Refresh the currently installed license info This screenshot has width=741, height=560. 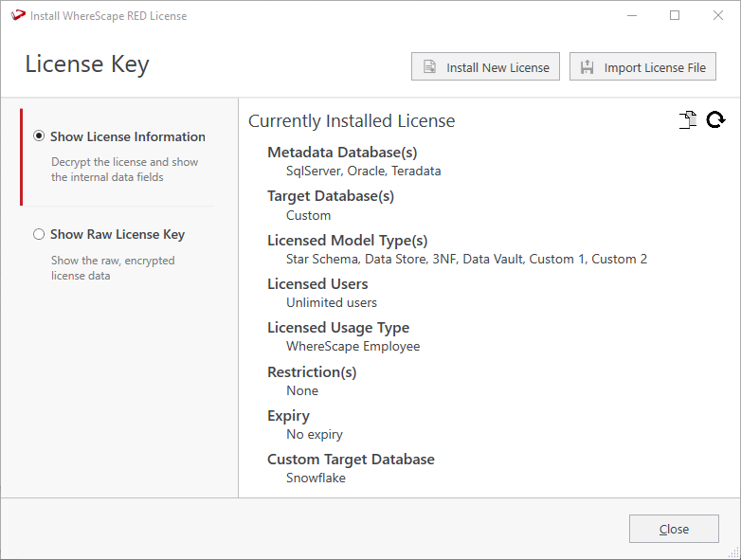pyautogui.click(x=715, y=120)
